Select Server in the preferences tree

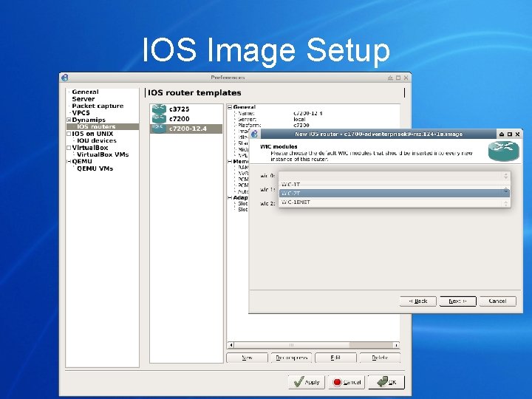click(83, 99)
